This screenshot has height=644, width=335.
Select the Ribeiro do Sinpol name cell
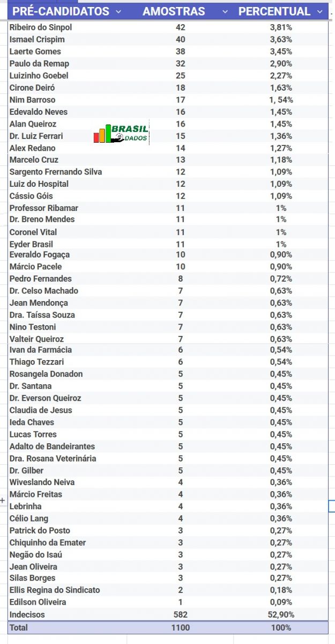(x=41, y=27)
